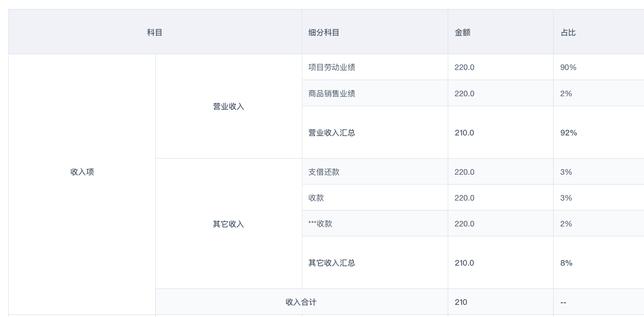Click the 90% value beside 项目劳动业绩
The width and height of the screenshot is (644, 317).
(x=568, y=67)
